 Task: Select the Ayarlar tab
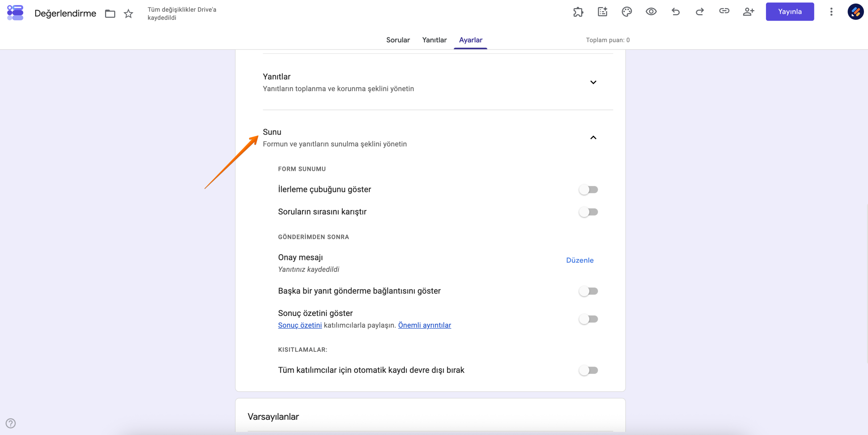[471, 40]
